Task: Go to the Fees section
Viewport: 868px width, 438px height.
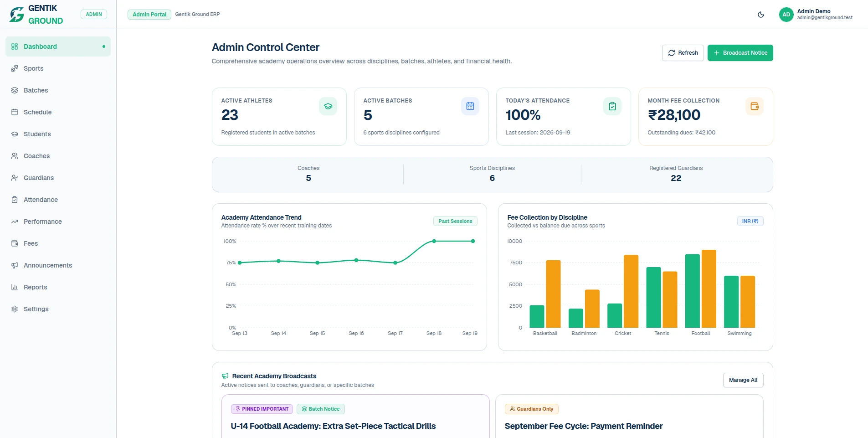Action: 58,243
